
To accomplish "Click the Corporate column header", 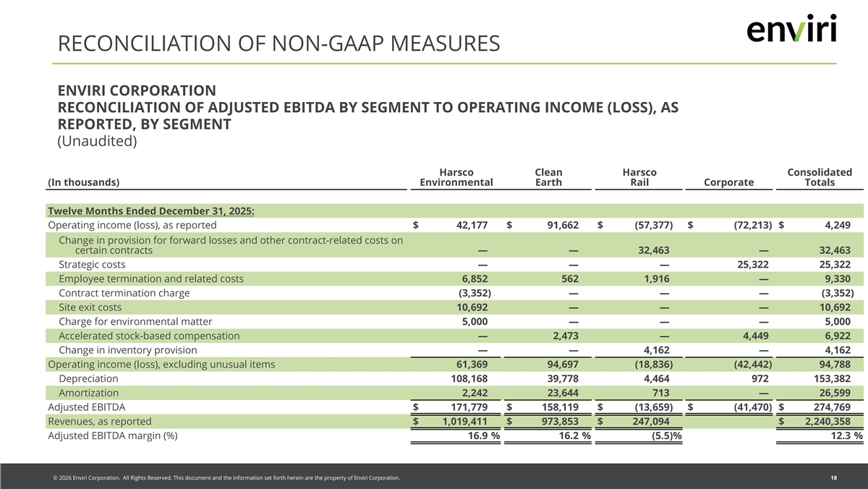I will pyautogui.click(x=728, y=182).
